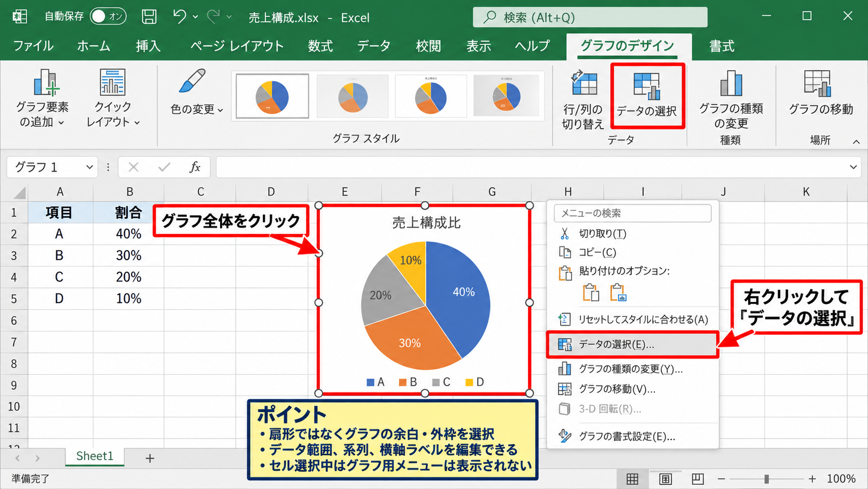Click the Excel app icon in title bar

click(x=20, y=17)
